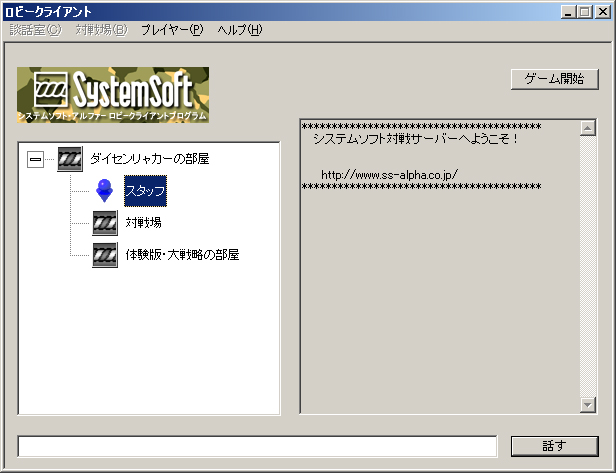Open the 談話室(C) menu
The width and height of the screenshot is (616, 473).
tap(35, 30)
